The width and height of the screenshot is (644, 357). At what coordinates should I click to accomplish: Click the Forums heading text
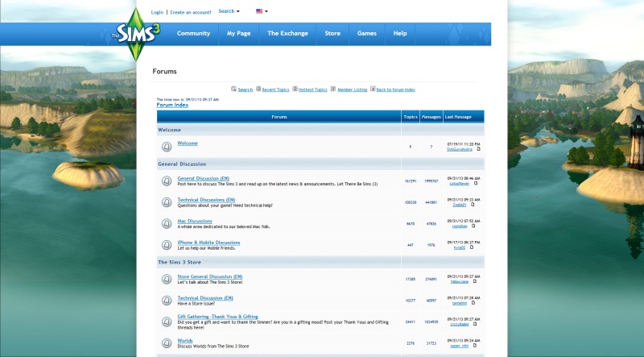tap(165, 71)
